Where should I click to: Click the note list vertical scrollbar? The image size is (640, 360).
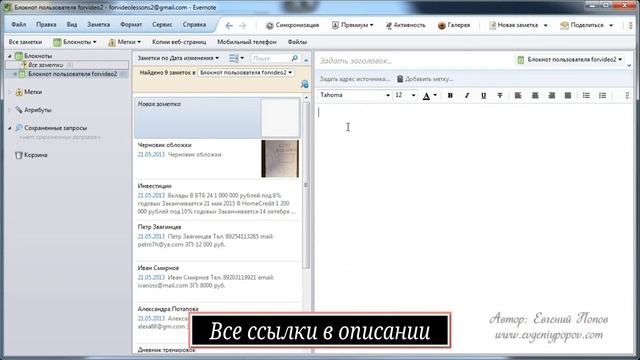306,185
